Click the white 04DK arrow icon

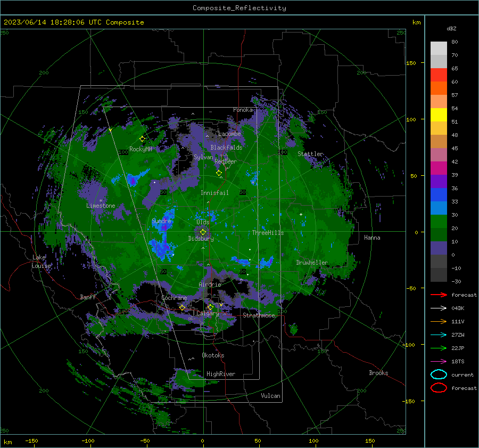(x=439, y=308)
